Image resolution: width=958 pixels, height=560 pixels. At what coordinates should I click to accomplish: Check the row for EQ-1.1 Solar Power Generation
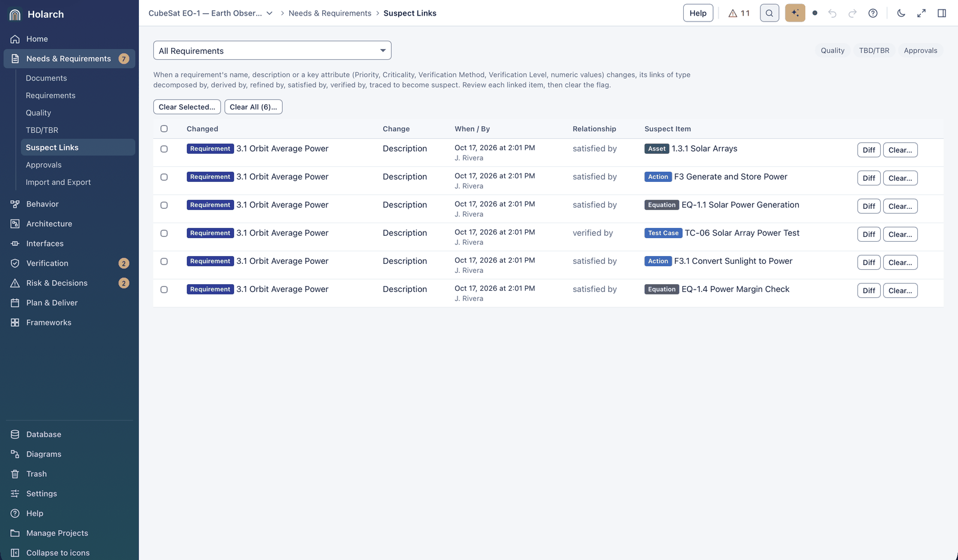point(164,205)
